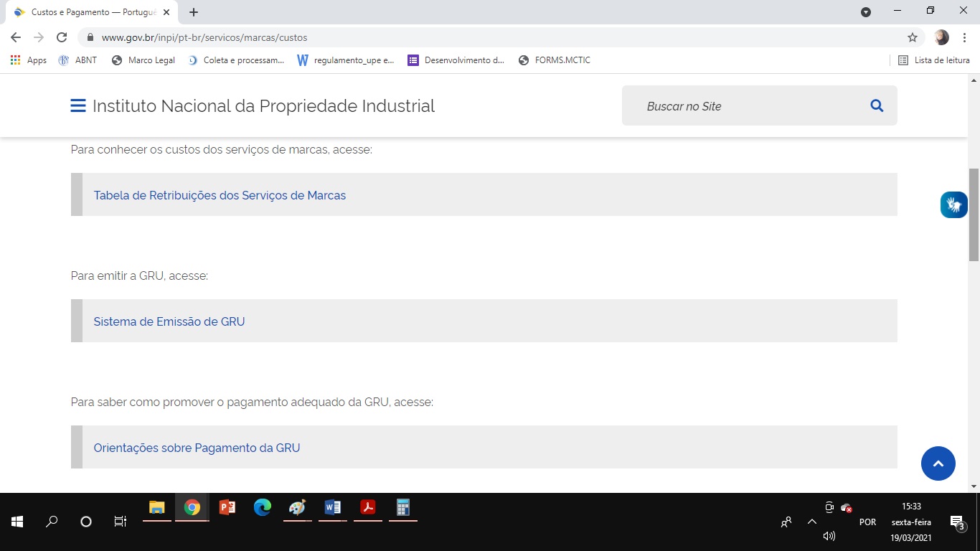
Task: Click the page vertical scrollbar thumb
Action: [974, 215]
